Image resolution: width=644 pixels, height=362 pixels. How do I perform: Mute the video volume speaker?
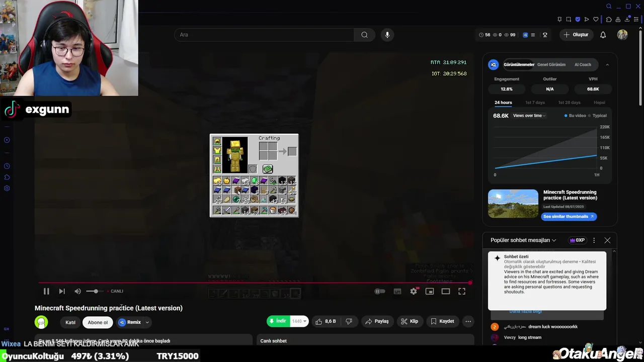pos(77,291)
